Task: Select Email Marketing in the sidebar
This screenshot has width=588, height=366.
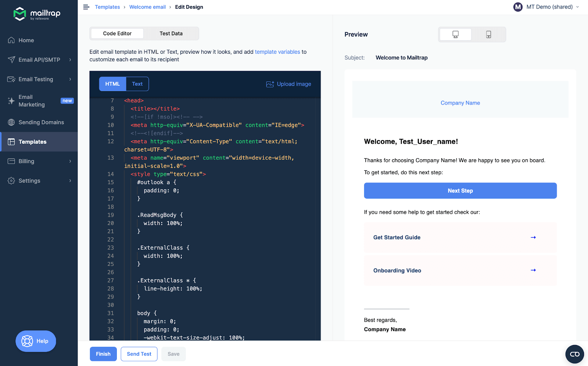Action: (x=32, y=100)
